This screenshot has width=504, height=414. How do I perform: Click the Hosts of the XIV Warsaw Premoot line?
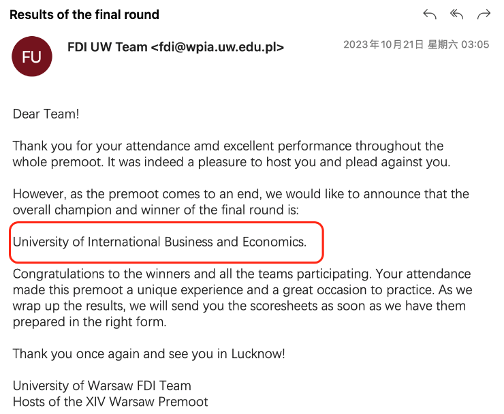[x=110, y=402]
